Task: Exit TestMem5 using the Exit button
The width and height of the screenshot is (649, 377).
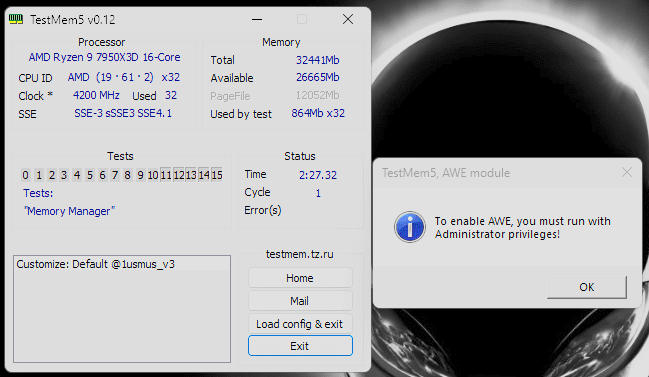Action: pos(300,346)
